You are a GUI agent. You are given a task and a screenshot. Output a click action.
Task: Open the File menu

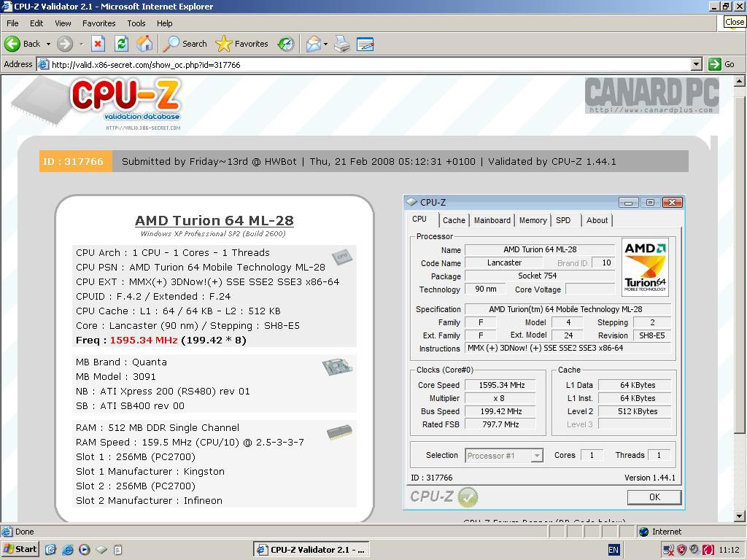(12, 23)
